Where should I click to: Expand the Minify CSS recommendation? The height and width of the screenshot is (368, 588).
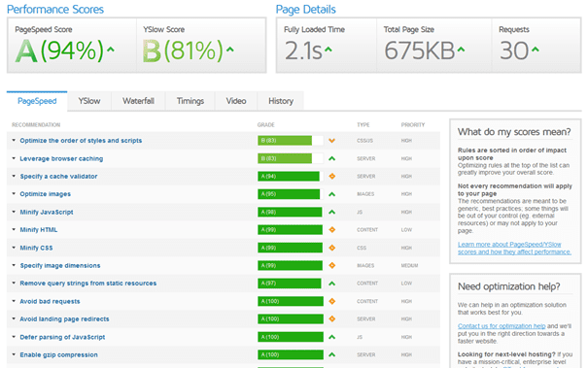click(x=14, y=248)
